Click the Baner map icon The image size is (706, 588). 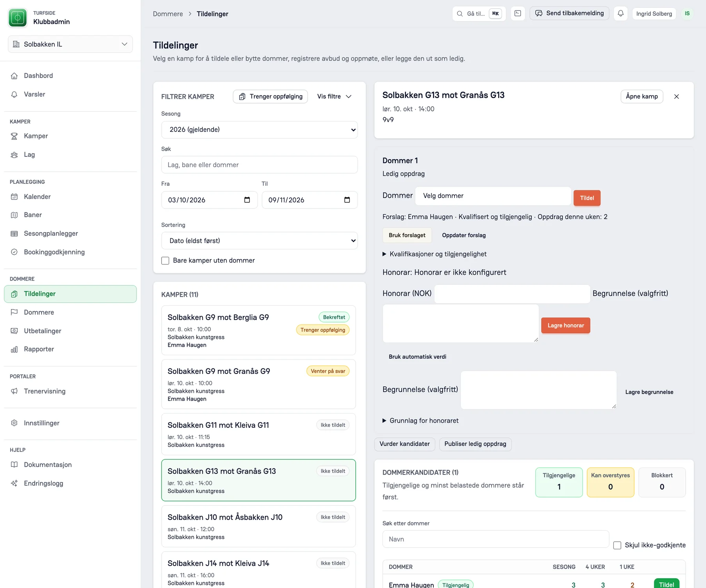(x=15, y=215)
